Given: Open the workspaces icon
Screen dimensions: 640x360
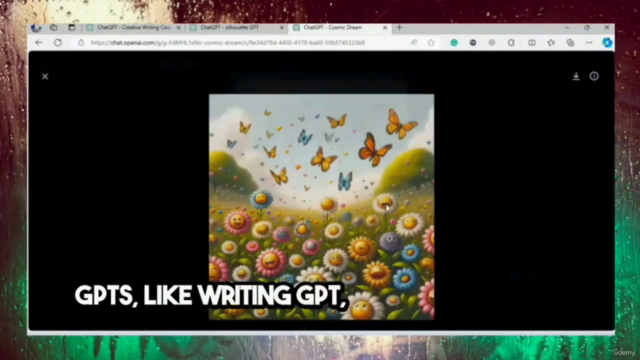Looking at the screenshot, I should (x=53, y=27).
